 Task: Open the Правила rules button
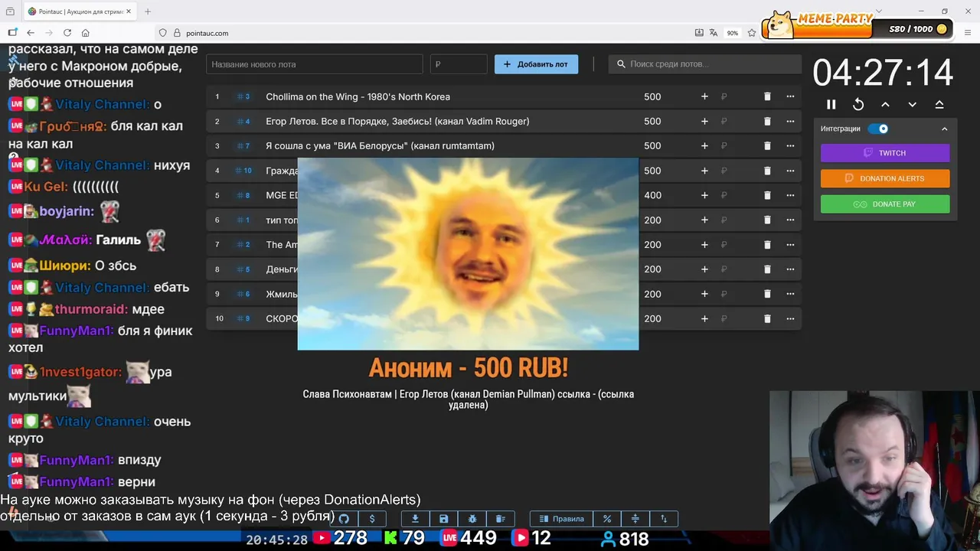pos(561,519)
